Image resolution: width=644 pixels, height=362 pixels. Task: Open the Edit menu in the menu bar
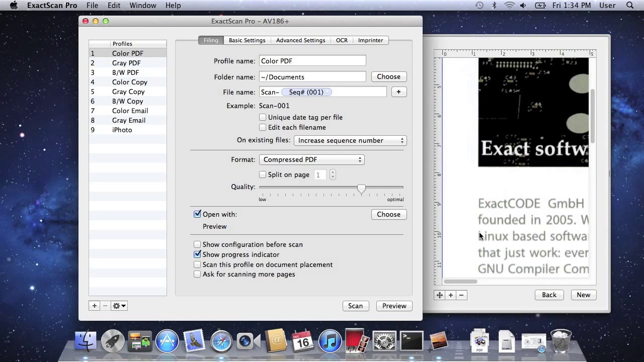click(114, 6)
